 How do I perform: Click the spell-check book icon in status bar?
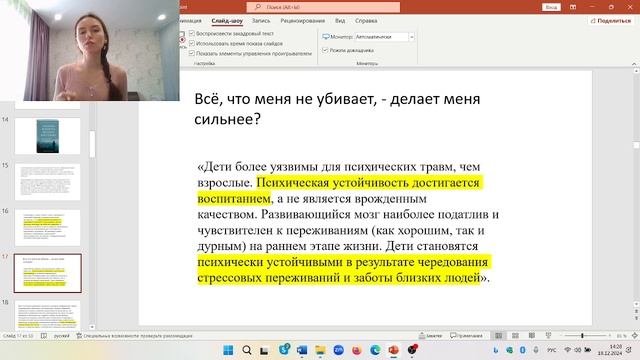44,336
